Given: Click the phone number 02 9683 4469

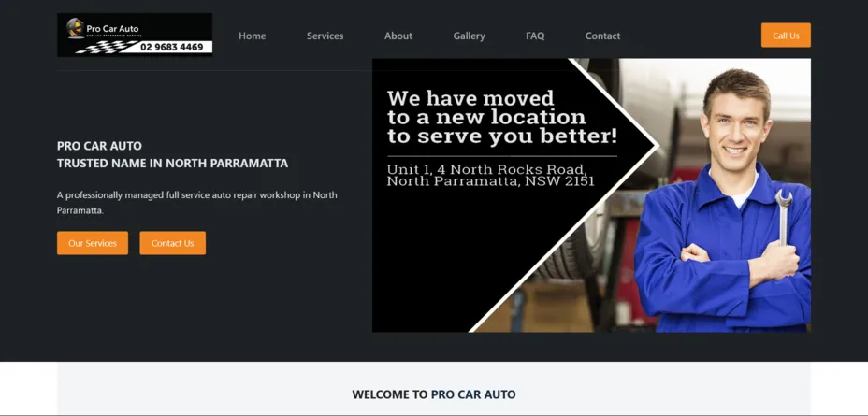Looking at the screenshot, I should 171,47.
